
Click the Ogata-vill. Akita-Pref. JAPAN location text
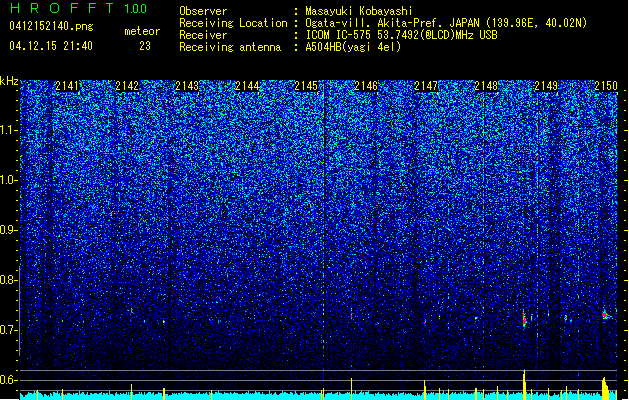[446, 23]
